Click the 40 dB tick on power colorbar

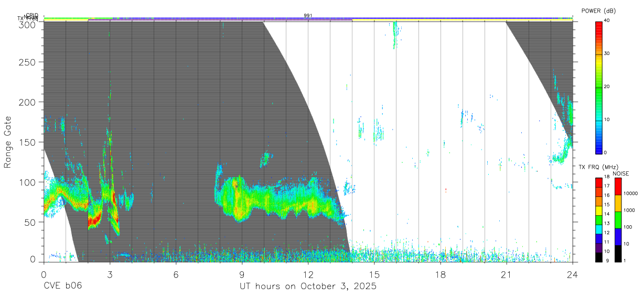tap(606, 20)
